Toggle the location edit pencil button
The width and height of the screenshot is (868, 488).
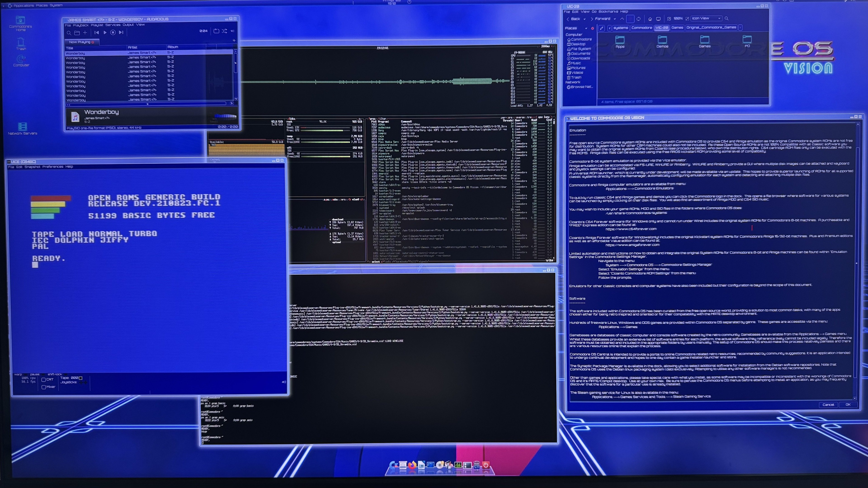[x=601, y=28]
